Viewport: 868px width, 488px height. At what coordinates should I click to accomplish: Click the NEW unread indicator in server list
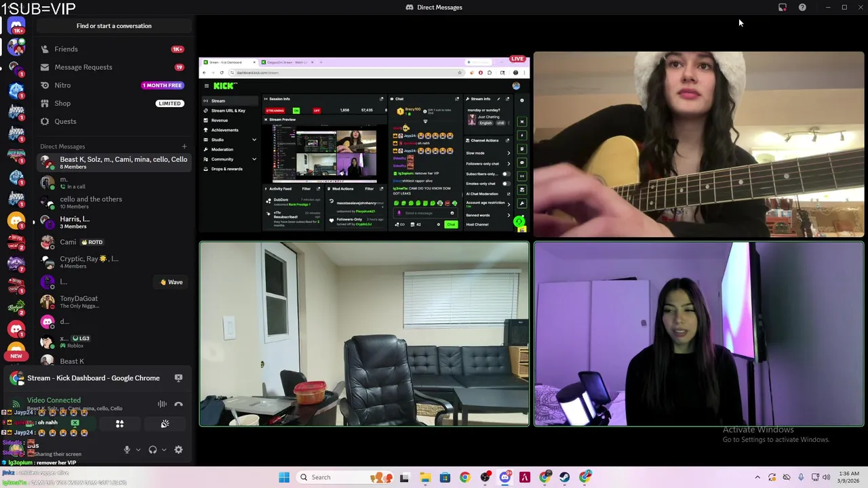coord(16,356)
